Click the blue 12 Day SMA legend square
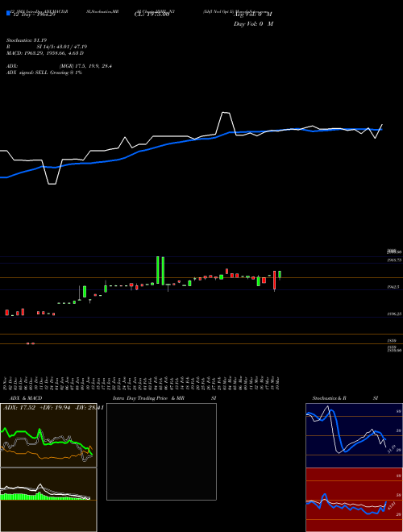The image size is (403, 532). [8, 14]
